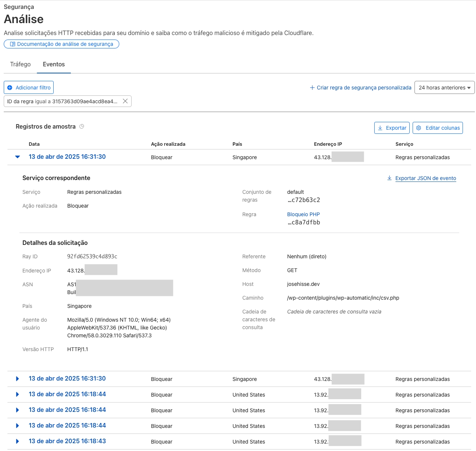Open the 24 horas anteriores dropdown
Viewport: 476px width, 451px height.
click(x=444, y=88)
